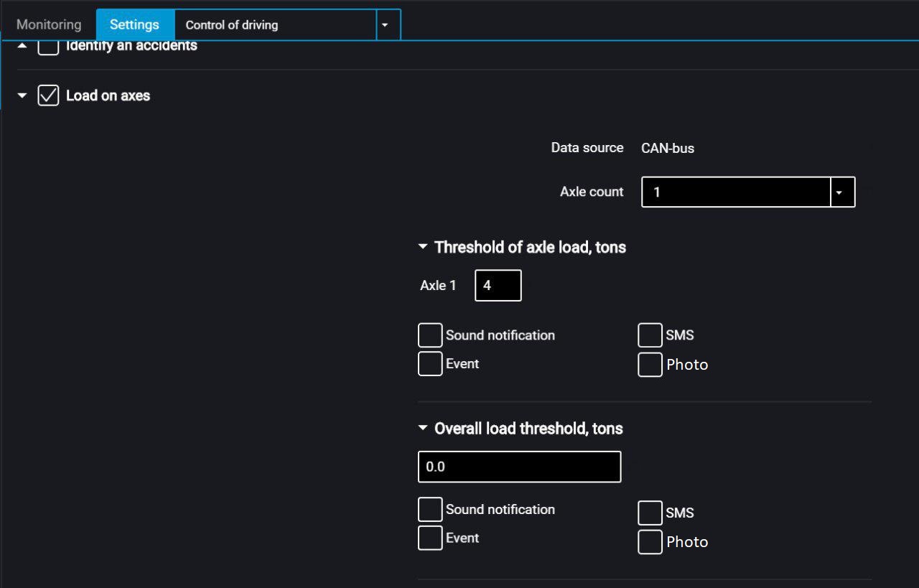Check Photo under overall load threshold
This screenshot has height=588, width=919.
point(650,542)
